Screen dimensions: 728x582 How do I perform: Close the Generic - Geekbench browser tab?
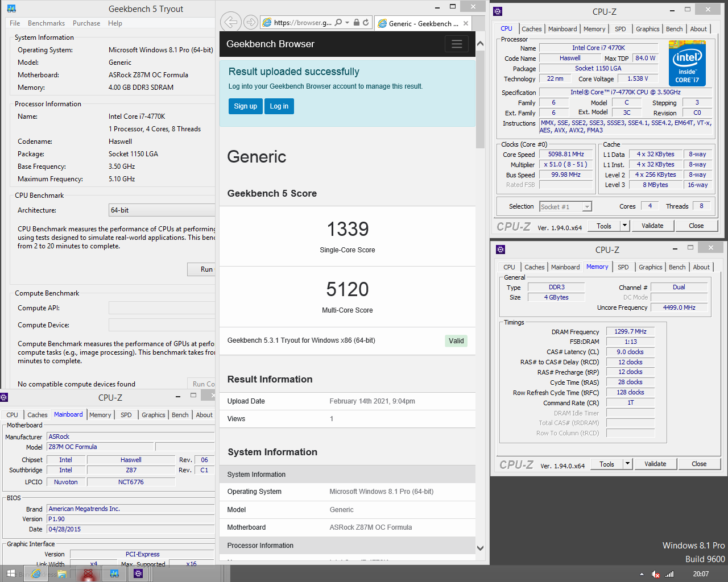(466, 23)
